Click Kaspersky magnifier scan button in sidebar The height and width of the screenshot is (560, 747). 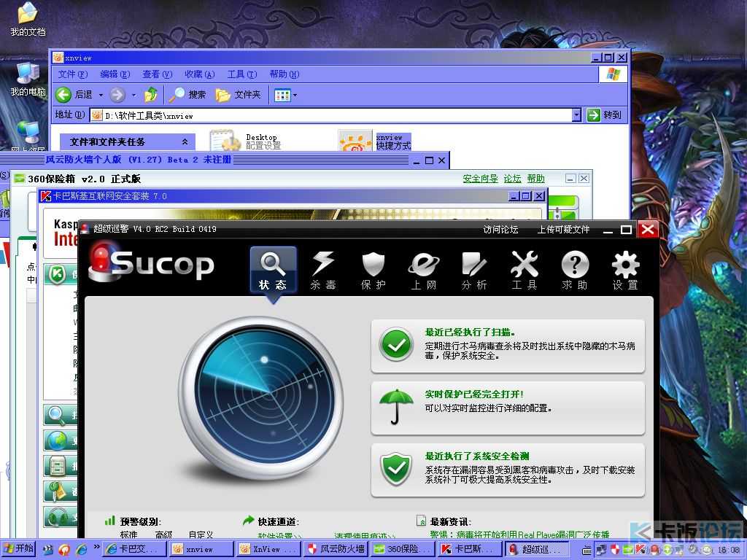[x=61, y=415]
